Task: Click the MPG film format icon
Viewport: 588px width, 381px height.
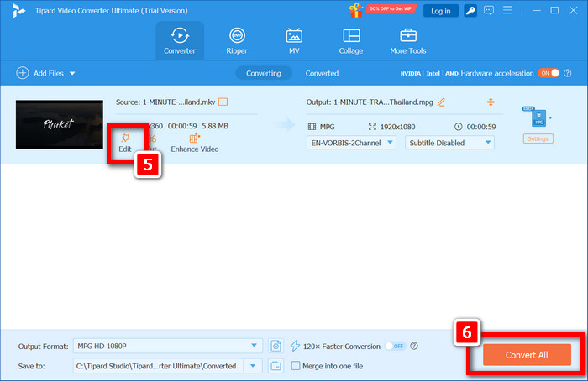Action: click(x=312, y=127)
